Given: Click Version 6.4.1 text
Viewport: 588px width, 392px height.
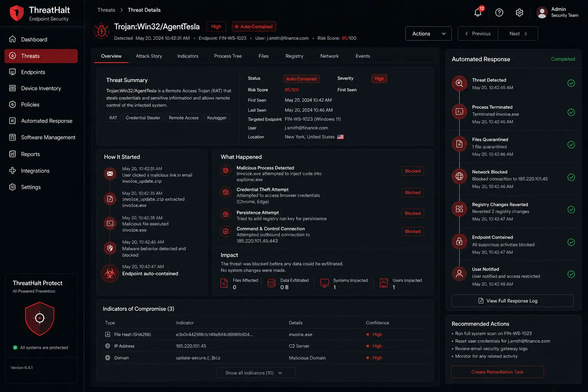Looking at the screenshot, I should click(x=21, y=367).
